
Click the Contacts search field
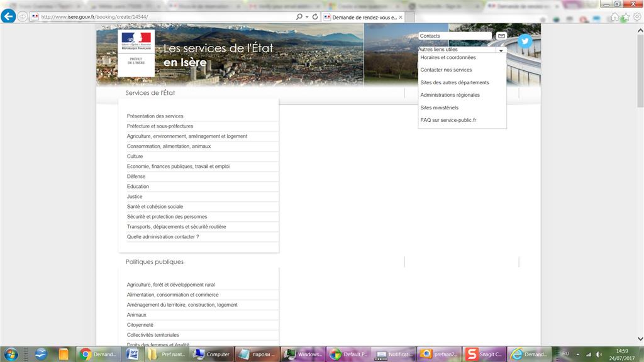click(x=455, y=36)
